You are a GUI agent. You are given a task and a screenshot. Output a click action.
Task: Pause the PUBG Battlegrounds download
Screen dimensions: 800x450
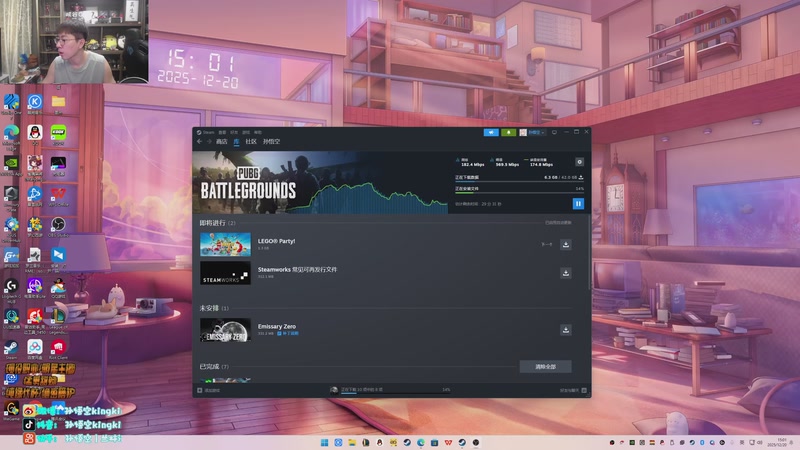point(578,204)
